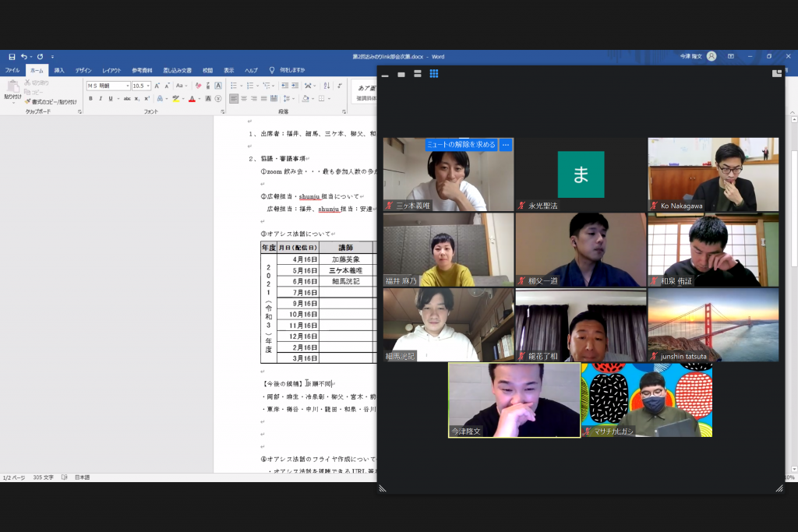The image size is (798, 532).
Task: Click ミュートの解除を求める button
Action: pos(461,145)
